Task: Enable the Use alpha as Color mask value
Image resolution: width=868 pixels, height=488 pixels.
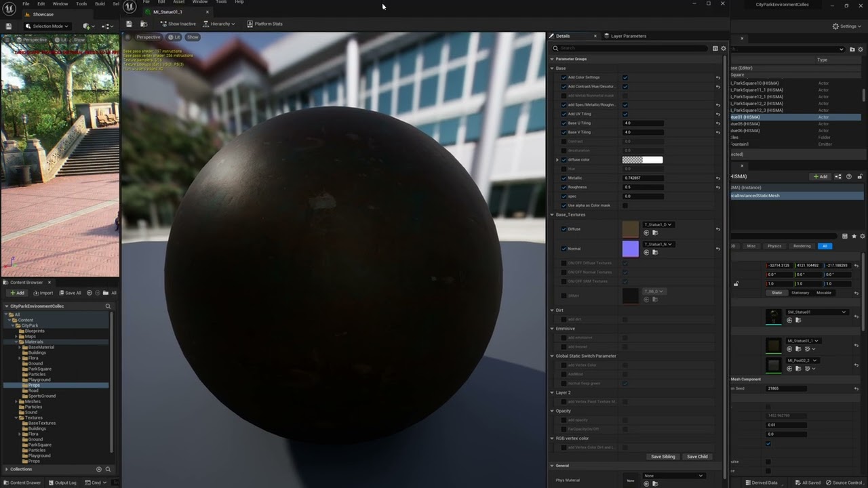Action: 625,205
